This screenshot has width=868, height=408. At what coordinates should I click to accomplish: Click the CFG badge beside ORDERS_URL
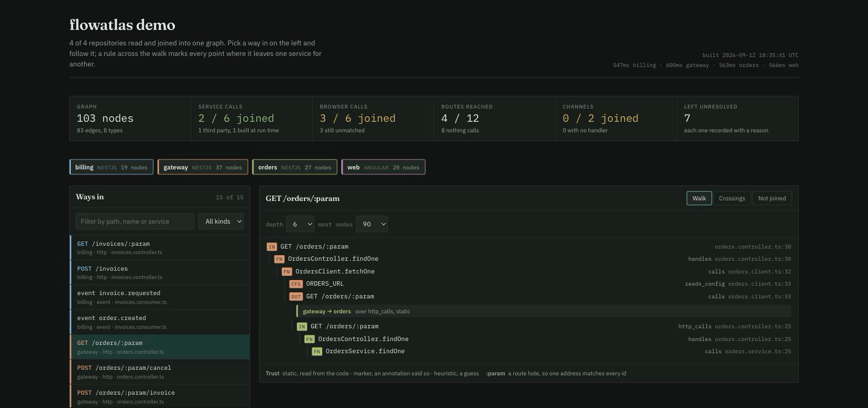[x=296, y=284]
